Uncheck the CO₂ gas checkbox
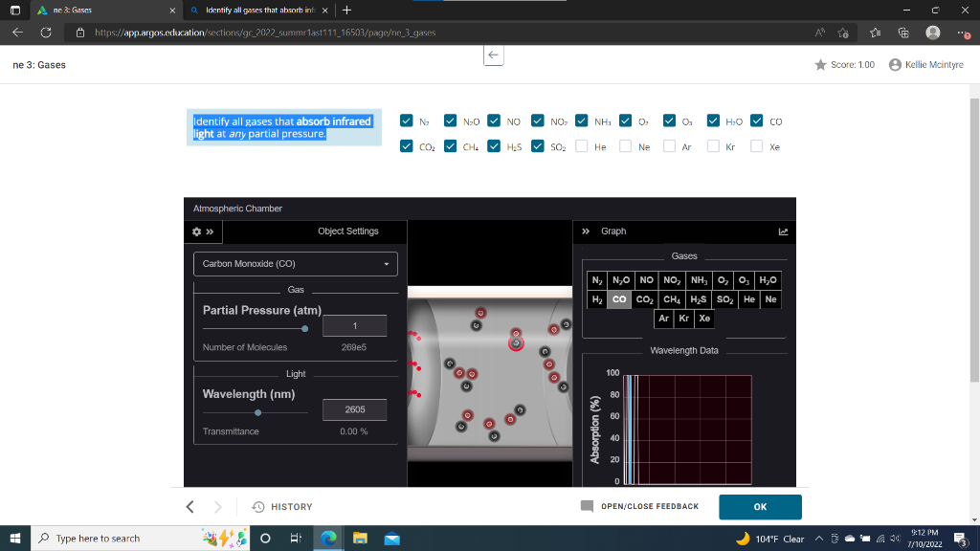 pos(406,146)
